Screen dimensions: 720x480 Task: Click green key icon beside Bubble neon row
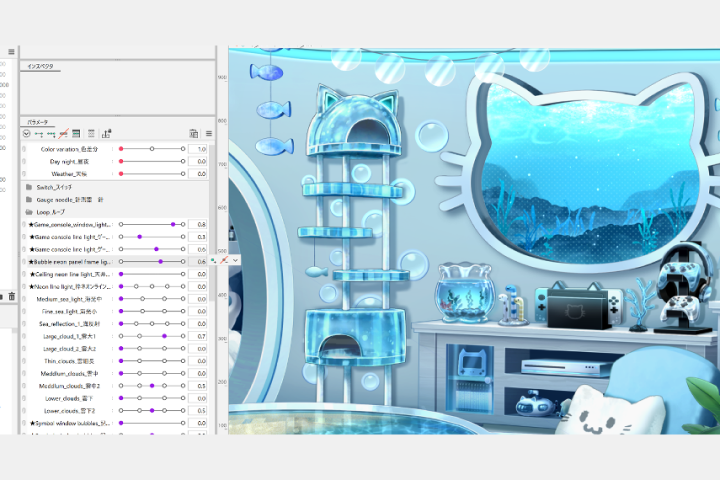click(x=214, y=260)
